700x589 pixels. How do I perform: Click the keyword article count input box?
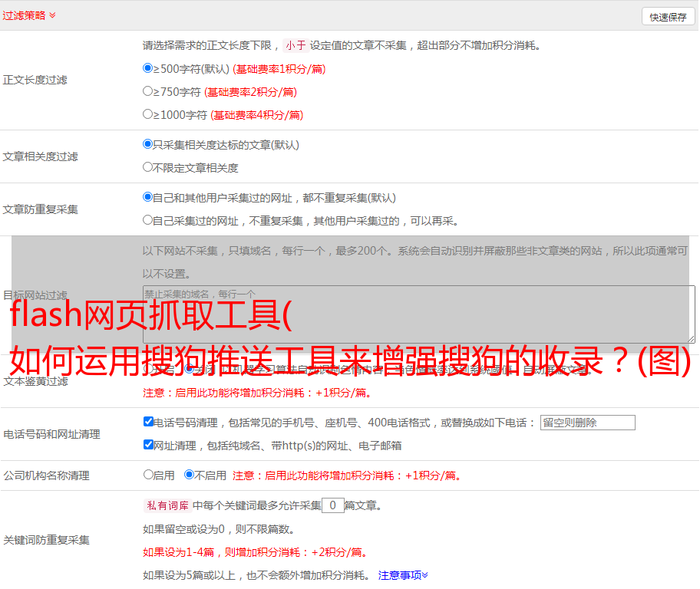pos(332,505)
